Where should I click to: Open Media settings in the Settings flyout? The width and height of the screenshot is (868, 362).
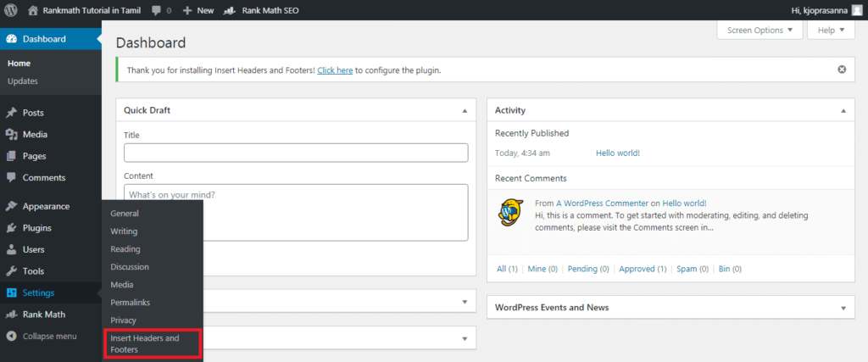[x=122, y=285]
